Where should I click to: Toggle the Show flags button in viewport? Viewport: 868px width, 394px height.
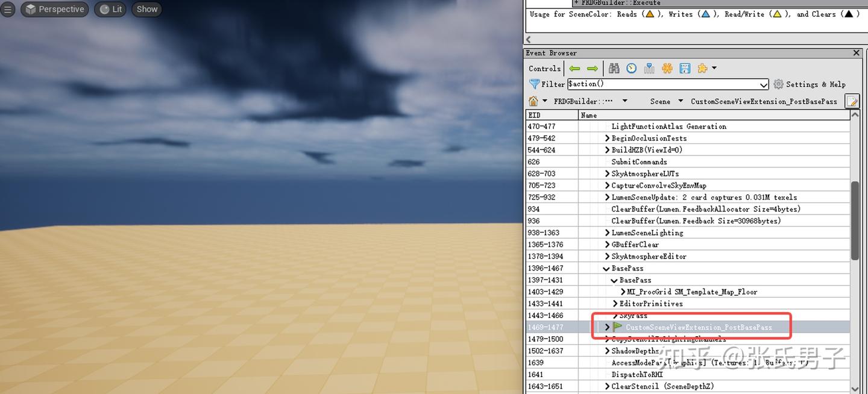pyautogui.click(x=146, y=9)
